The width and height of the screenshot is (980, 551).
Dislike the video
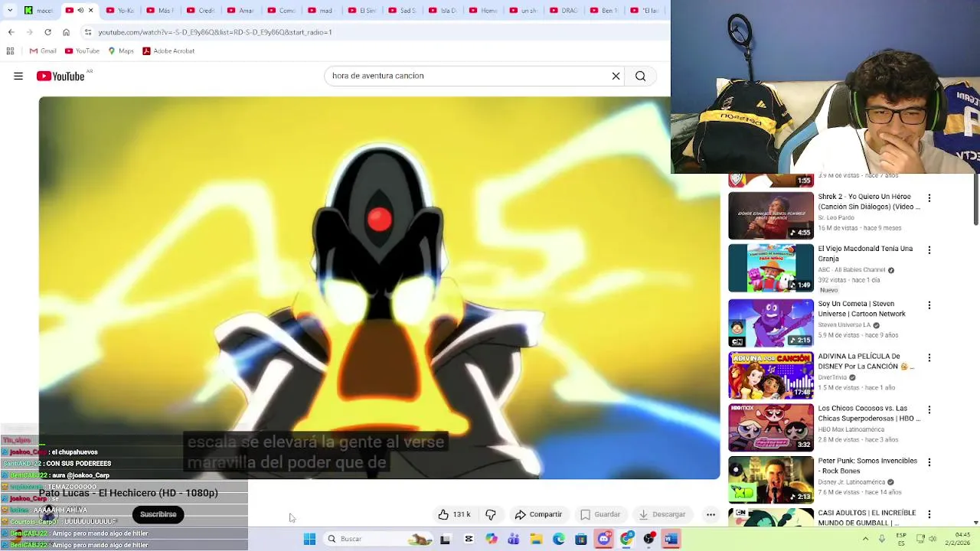pyautogui.click(x=491, y=514)
